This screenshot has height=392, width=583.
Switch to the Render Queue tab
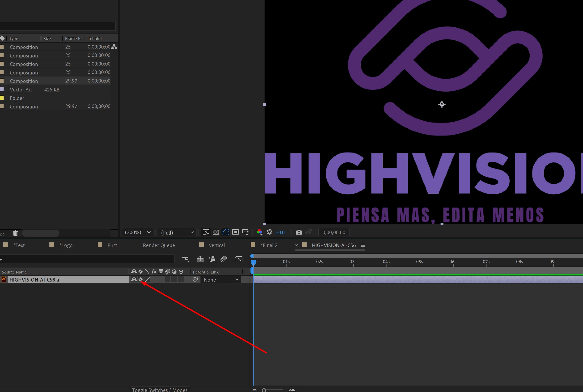click(x=159, y=245)
